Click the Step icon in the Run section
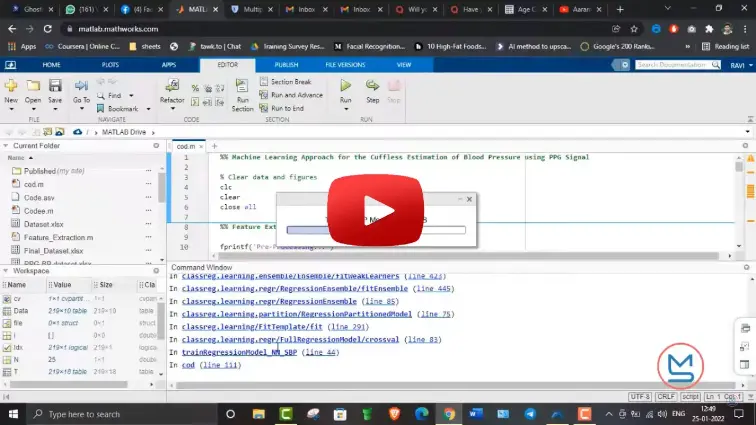Screen dimensions: 756x425 [x=372, y=89]
